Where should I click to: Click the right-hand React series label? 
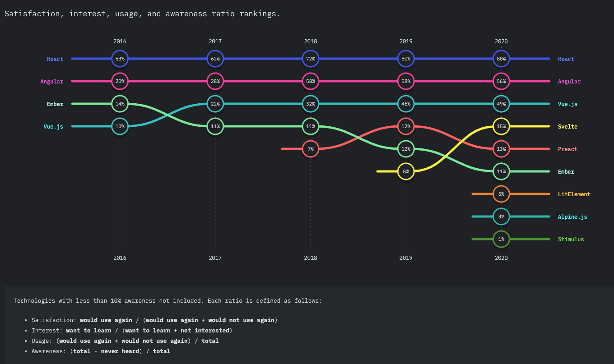pyautogui.click(x=566, y=59)
